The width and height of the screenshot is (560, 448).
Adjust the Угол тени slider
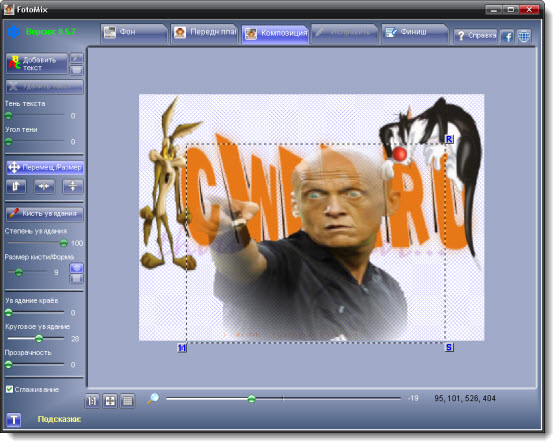click(x=9, y=141)
